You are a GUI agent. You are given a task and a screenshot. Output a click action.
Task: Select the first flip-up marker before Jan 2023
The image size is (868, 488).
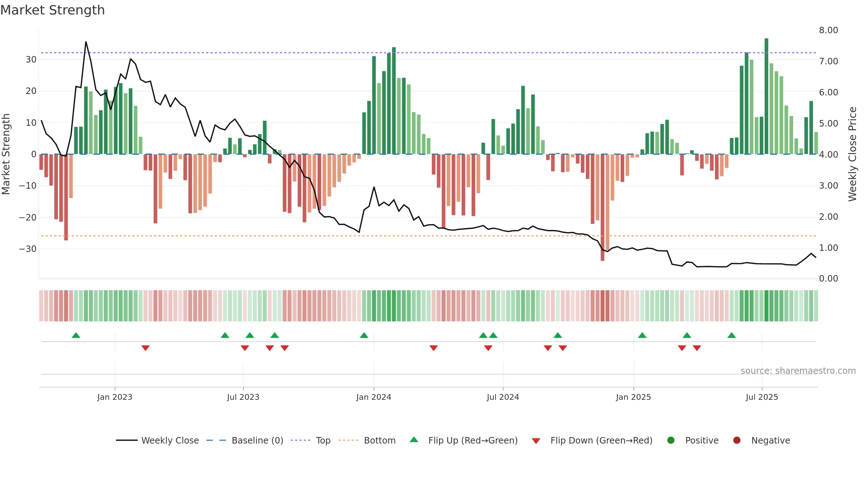[x=76, y=335]
